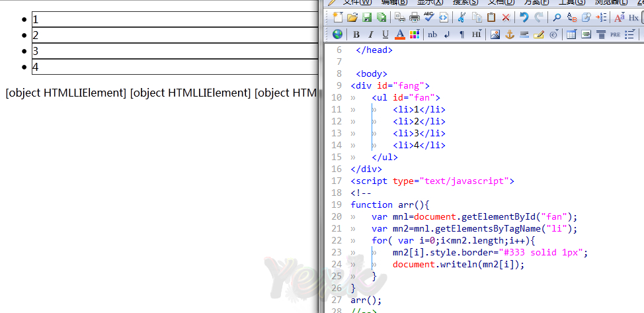Open the 工具 (Tools) menu
Image resolution: width=644 pixels, height=313 pixels.
pyautogui.click(x=572, y=2)
